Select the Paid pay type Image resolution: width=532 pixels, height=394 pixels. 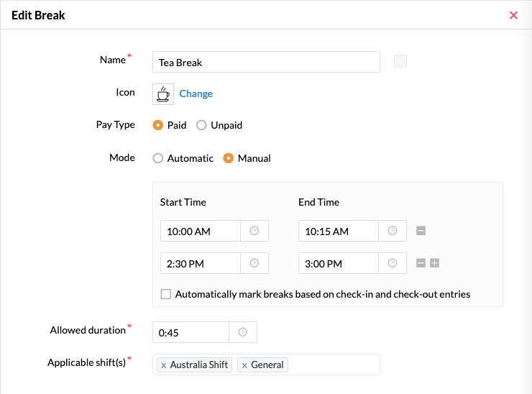[x=157, y=125]
